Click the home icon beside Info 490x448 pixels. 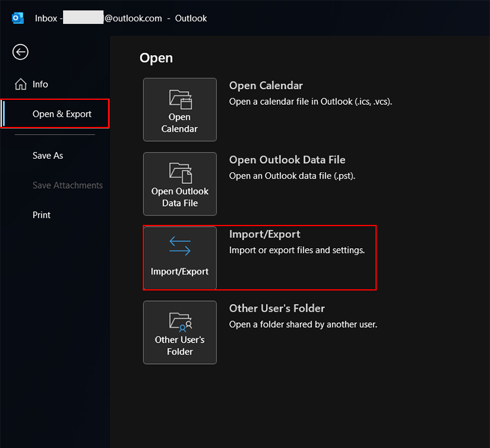(21, 85)
